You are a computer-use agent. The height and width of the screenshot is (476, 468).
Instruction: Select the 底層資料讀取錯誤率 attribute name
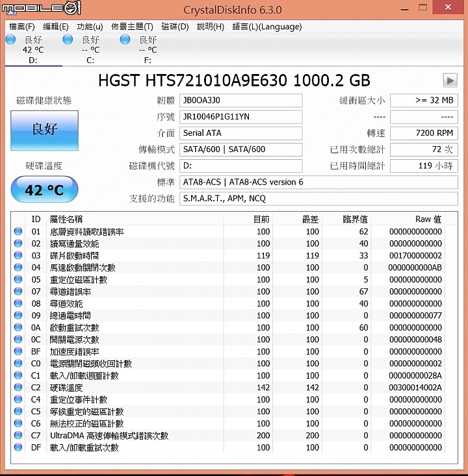(x=86, y=232)
